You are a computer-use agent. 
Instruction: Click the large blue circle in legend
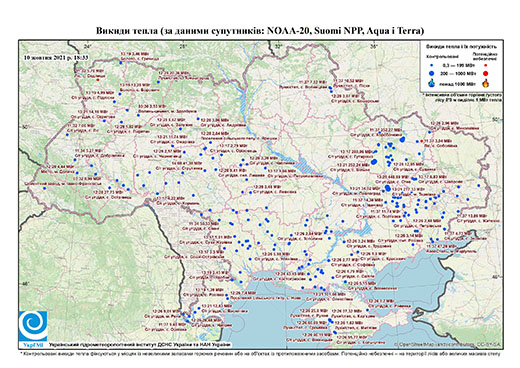click(432, 73)
